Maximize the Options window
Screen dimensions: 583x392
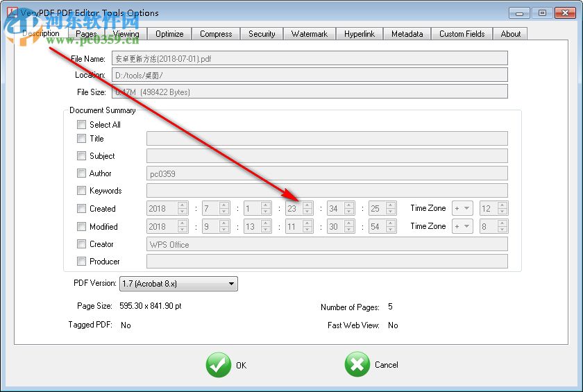pyautogui.click(x=542, y=13)
